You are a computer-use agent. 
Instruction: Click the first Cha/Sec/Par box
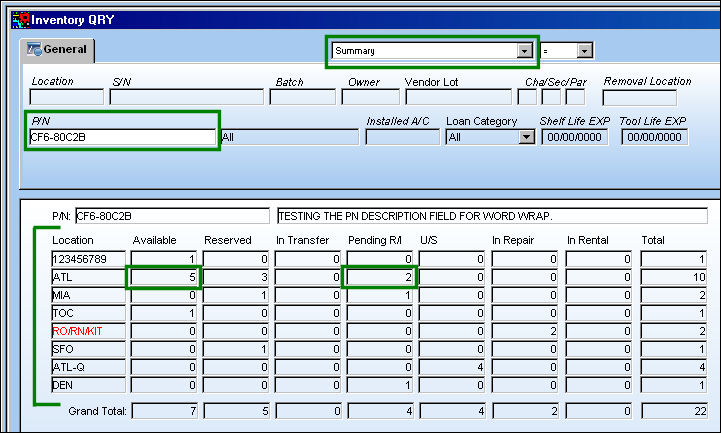click(x=527, y=97)
